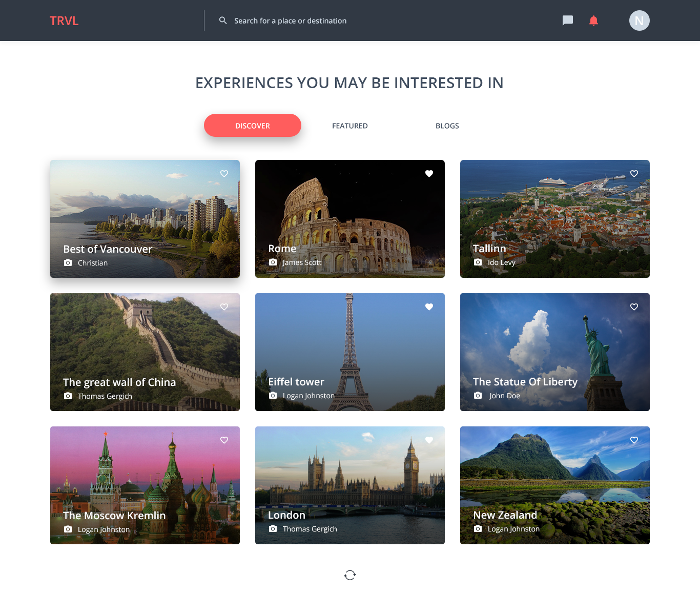Click photographer name John Doe
The width and height of the screenshot is (700, 615).
pyautogui.click(x=505, y=396)
